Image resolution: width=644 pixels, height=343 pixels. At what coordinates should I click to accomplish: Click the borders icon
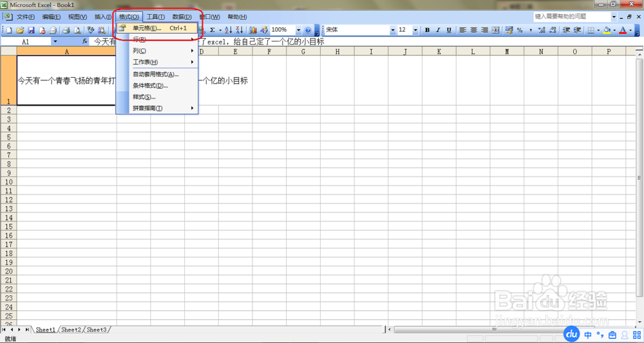tap(591, 30)
